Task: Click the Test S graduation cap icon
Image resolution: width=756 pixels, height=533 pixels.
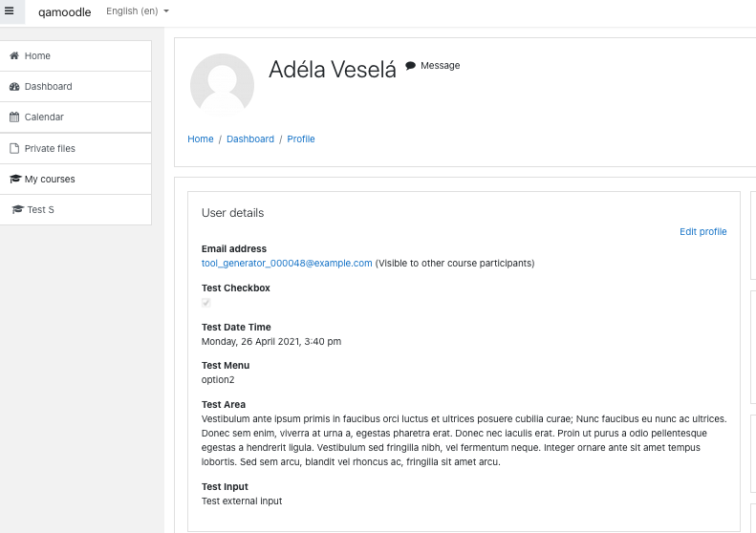Action: pos(18,209)
